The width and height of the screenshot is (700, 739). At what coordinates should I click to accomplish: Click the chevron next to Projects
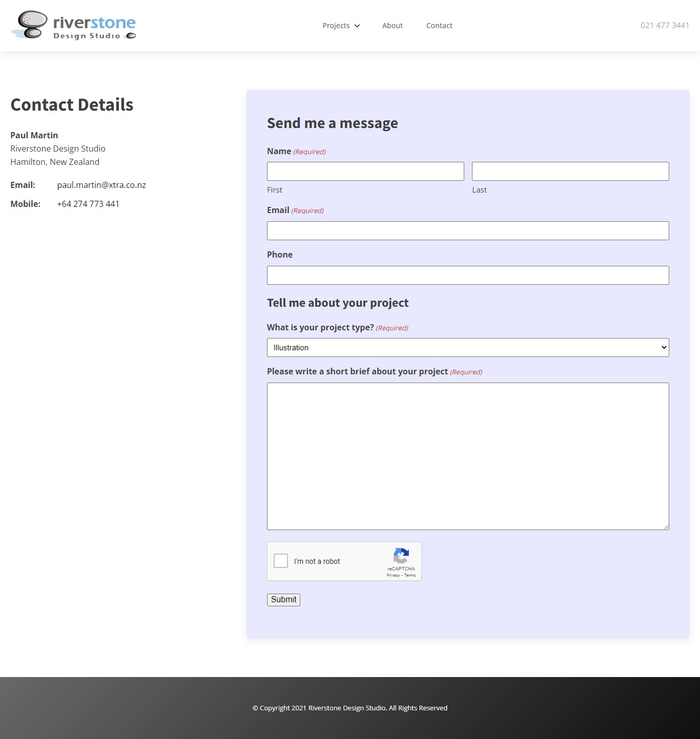pyautogui.click(x=357, y=26)
